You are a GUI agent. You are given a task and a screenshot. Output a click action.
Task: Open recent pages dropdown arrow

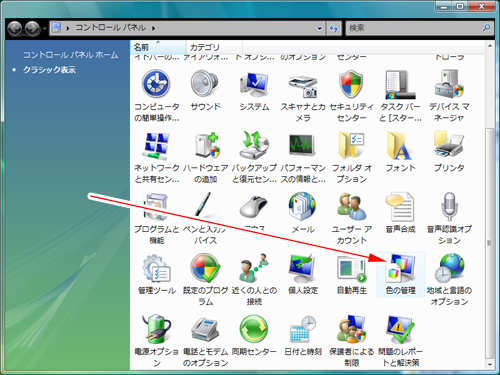45,29
